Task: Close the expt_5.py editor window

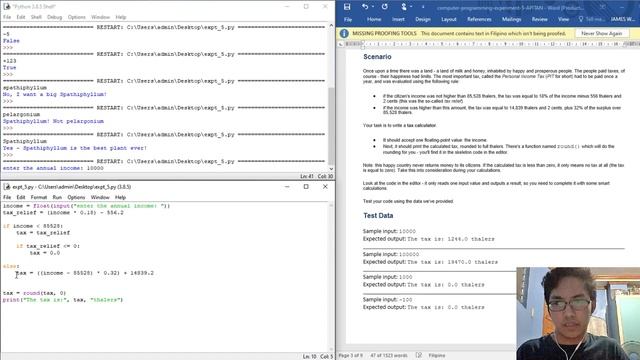Action: (x=325, y=187)
